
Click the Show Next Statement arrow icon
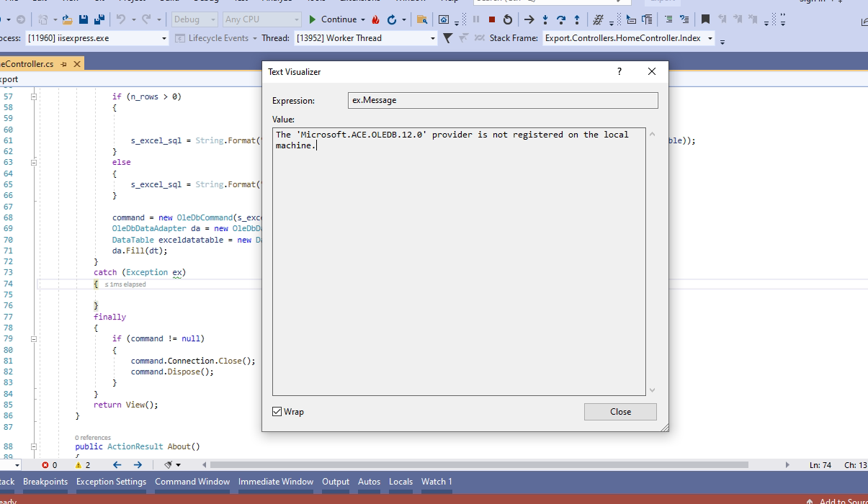pos(529,19)
